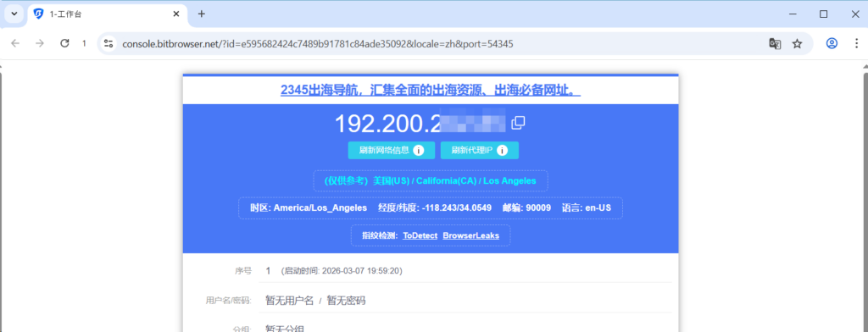Viewport: 868px width, 332px height.
Task: Copy the IP address with copy icon
Action: [x=518, y=123]
